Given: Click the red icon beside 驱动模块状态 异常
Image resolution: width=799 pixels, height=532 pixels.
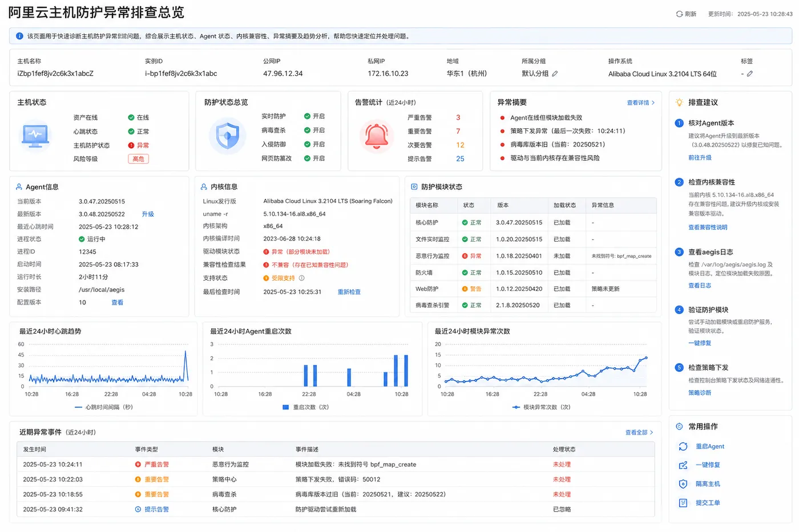Looking at the screenshot, I should click(x=266, y=252).
